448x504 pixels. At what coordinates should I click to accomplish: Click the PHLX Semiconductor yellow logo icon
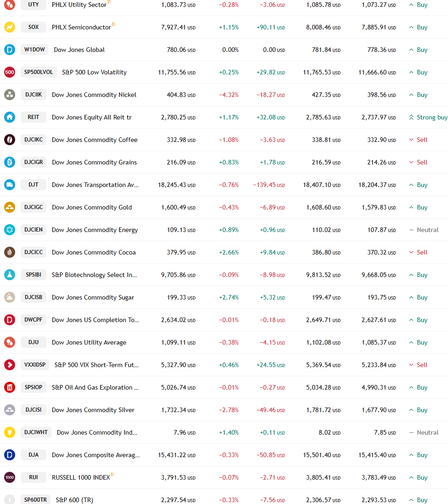[10, 27]
